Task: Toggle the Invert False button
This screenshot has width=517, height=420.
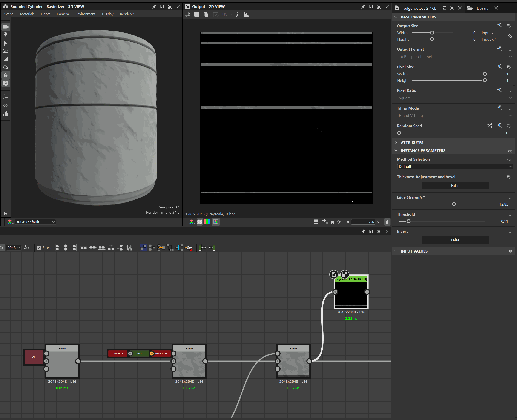Action: point(455,240)
